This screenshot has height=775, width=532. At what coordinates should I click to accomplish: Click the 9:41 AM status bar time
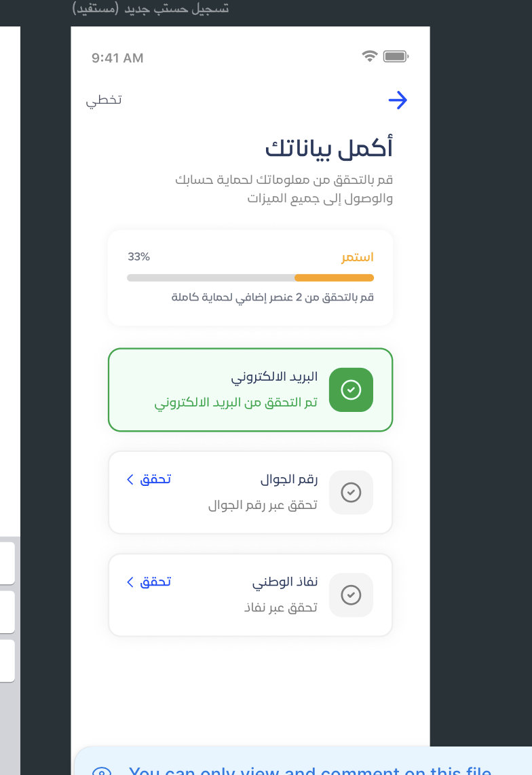pyautogui.click(x=117, y=58)
